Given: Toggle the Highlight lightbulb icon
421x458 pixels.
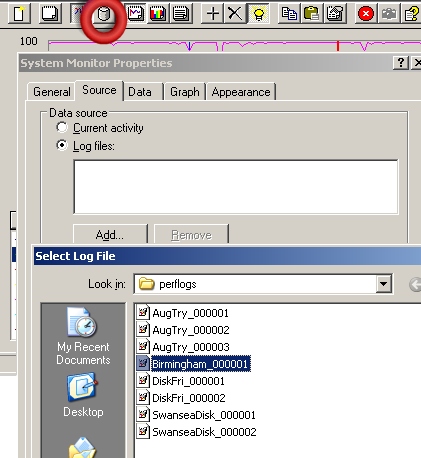Looking at the screenshot, I should coord(258,13).
